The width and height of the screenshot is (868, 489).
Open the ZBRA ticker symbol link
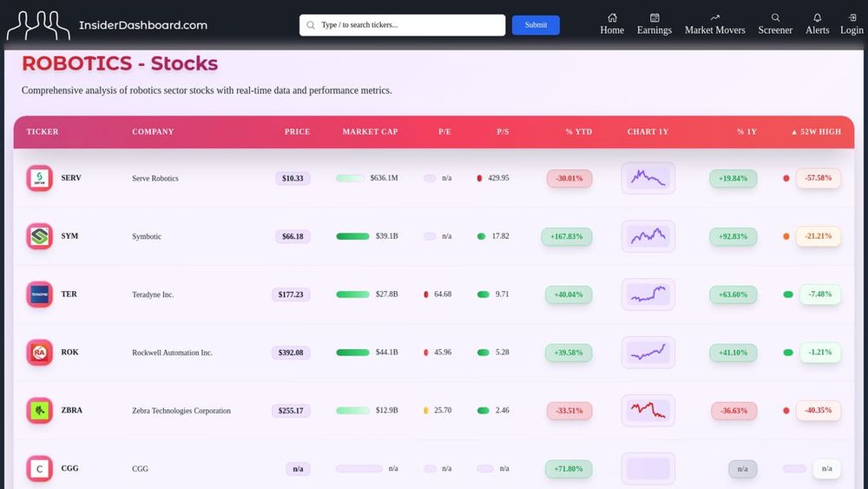(71, 410)
